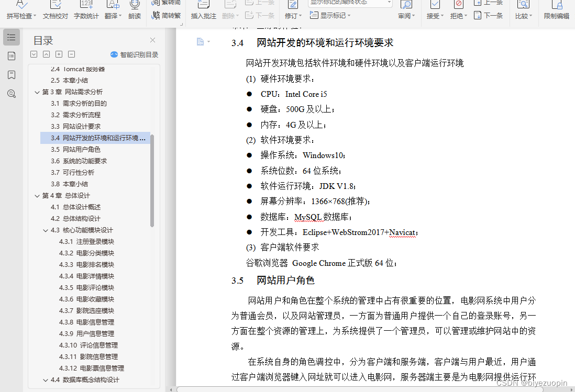575x392 pixels.
Task: Open the markup display state combo box
Action: [x=350, y=3]
